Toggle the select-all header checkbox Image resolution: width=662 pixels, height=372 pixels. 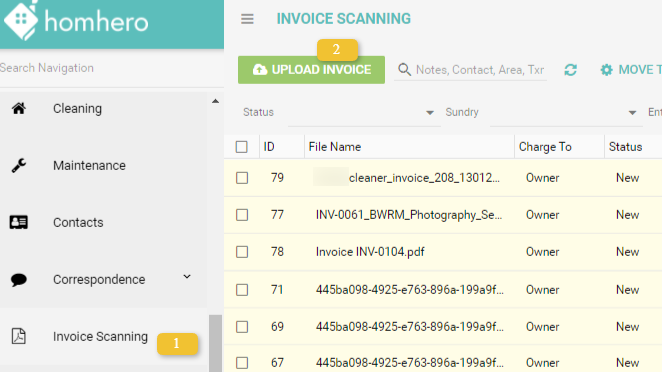(241, 147)
